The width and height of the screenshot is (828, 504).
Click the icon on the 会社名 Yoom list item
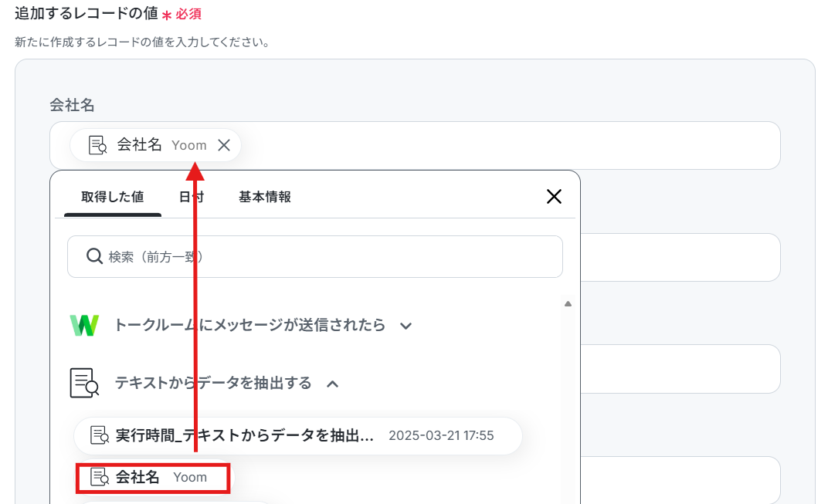click(x=100, y=477)
